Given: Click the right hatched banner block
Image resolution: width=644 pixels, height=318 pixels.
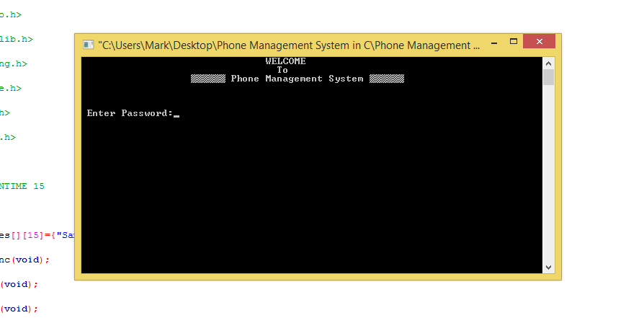Looking at the screenshot, I should (x=387, y=79).
